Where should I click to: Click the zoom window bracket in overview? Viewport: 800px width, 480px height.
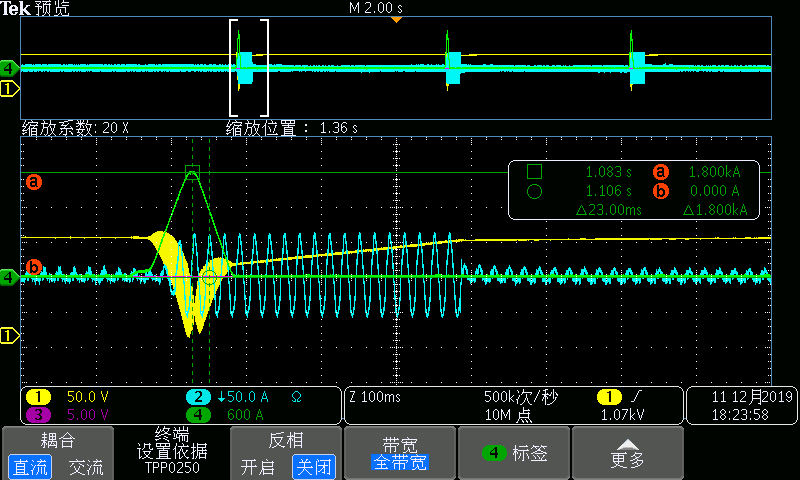point(249,68)
